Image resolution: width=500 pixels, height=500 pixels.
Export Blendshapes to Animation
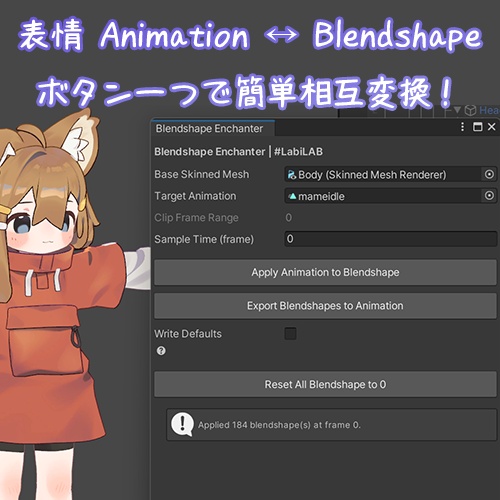click(x=325, y=306)
